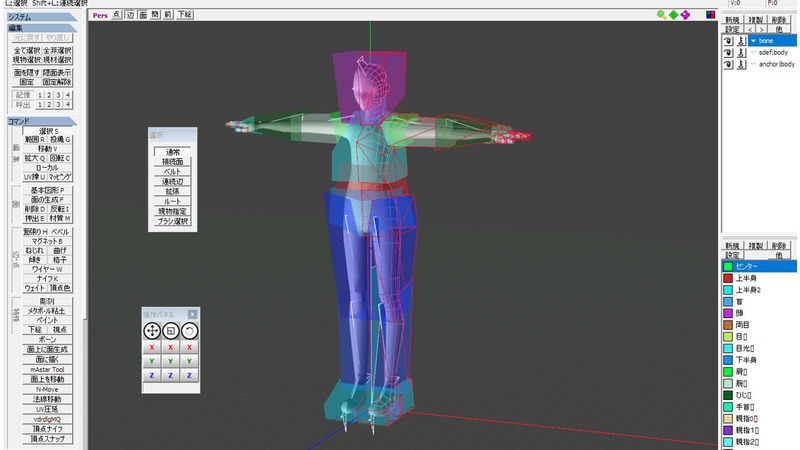The width and height of the screenshot is (800, 450).
Task: Activate the 頂点スナップ command
Action: click(x=47, y=439)
